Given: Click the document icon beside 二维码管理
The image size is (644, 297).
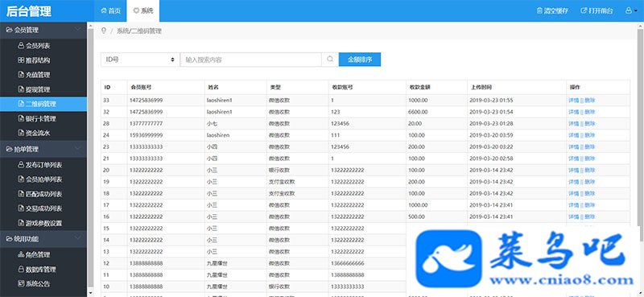Looking at the screenshot, I should coord(22,104).
